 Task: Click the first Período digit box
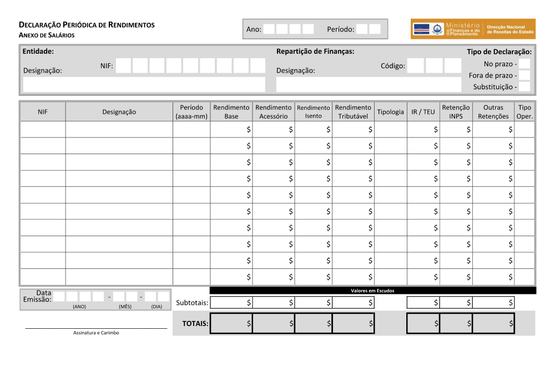(362, 29)
